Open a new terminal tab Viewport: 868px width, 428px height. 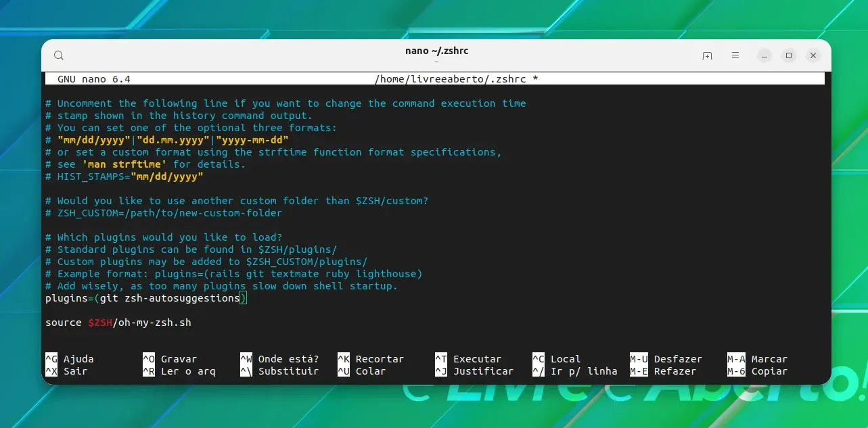coord(707,55)
